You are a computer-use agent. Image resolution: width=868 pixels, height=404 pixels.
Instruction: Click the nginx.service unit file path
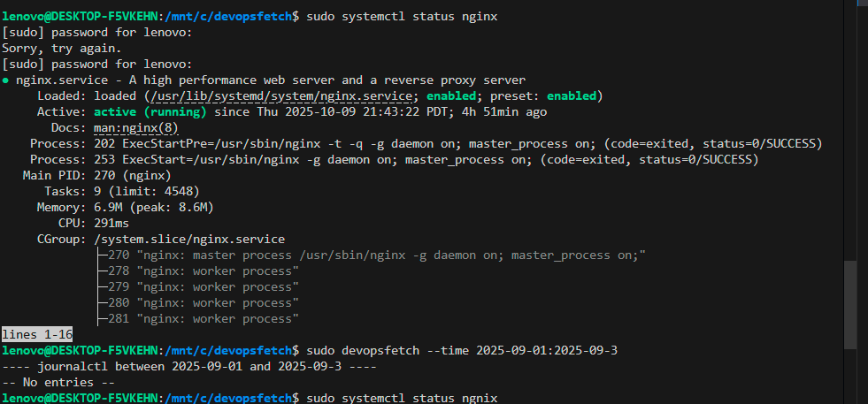coord(281,96)
